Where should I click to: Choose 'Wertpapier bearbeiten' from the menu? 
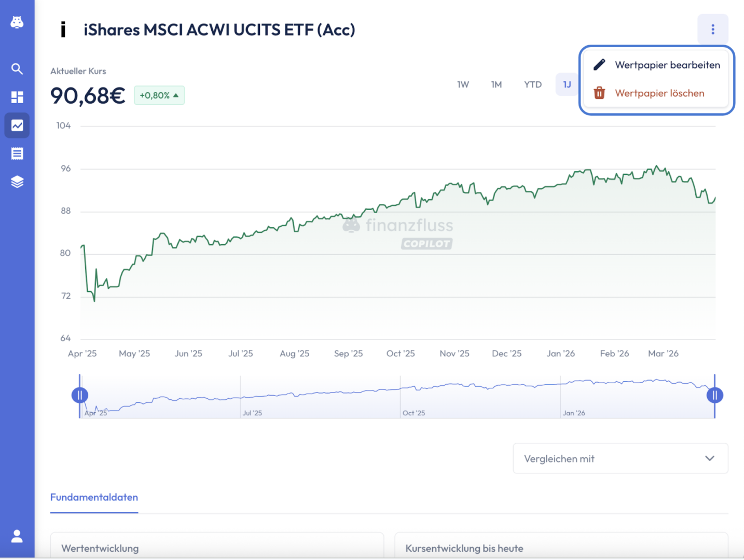point(667,65)
